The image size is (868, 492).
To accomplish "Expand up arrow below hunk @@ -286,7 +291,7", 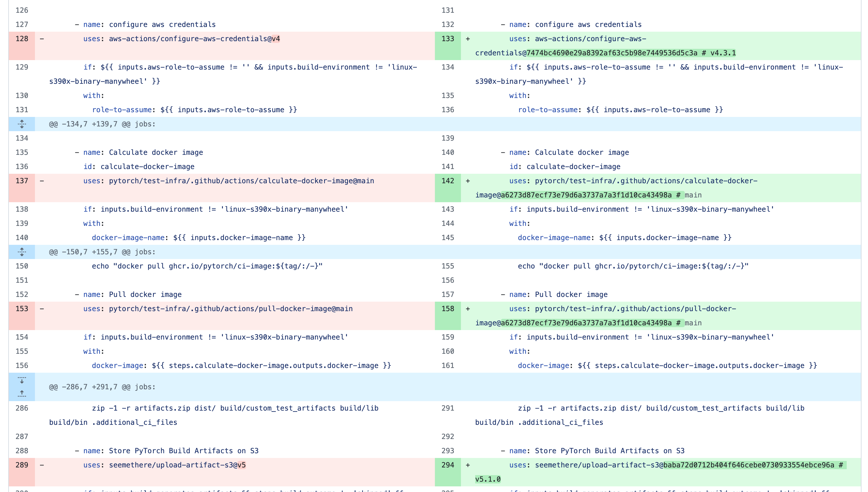I will [22, 394].
